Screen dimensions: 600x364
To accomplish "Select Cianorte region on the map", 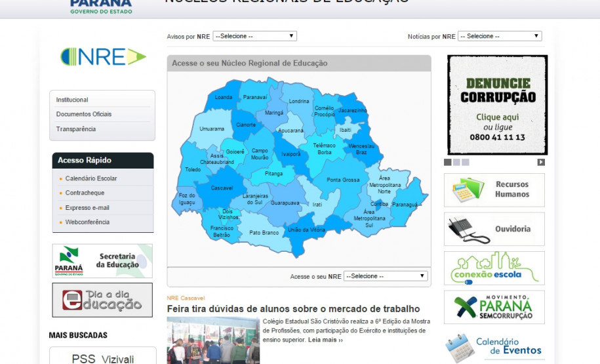I will (245, 125).
